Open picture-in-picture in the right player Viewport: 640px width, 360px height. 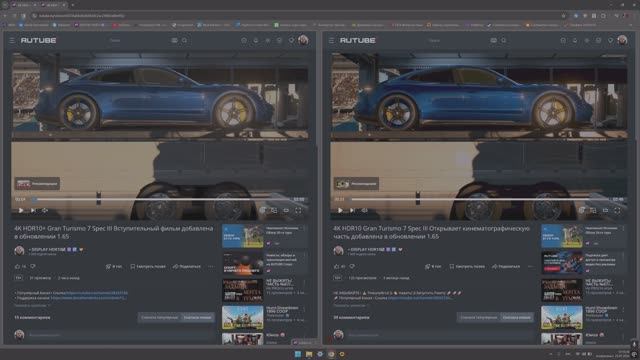point(593,211)
